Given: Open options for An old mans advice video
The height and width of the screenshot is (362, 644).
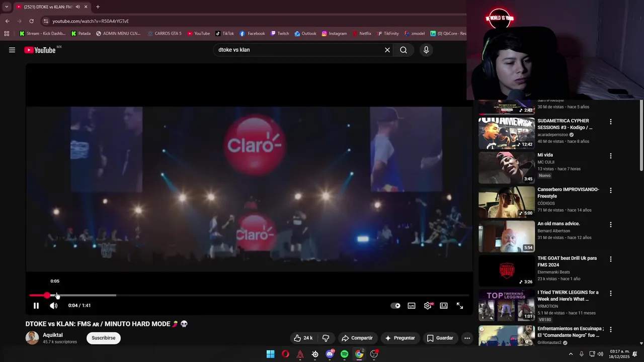Looking at the screenshot, I should pyautogui.click(x=611, y=225).
